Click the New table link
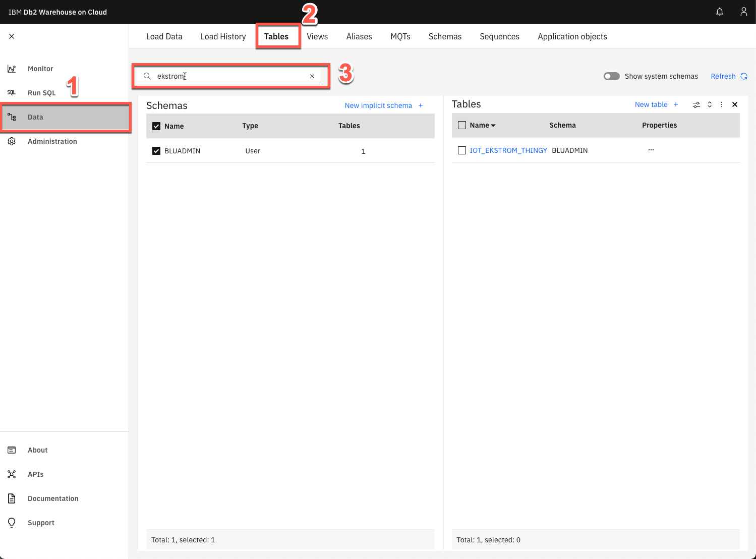This screenshot has width=756, height=559. pos(651,104)
